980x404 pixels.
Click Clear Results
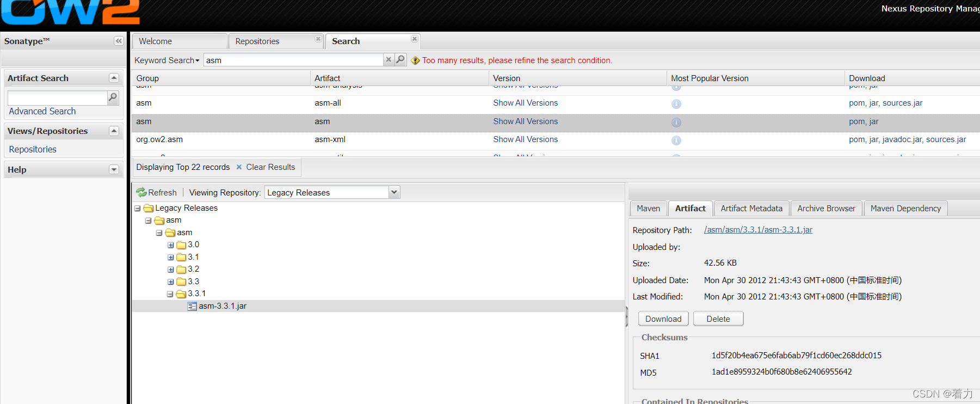[270, 167]
